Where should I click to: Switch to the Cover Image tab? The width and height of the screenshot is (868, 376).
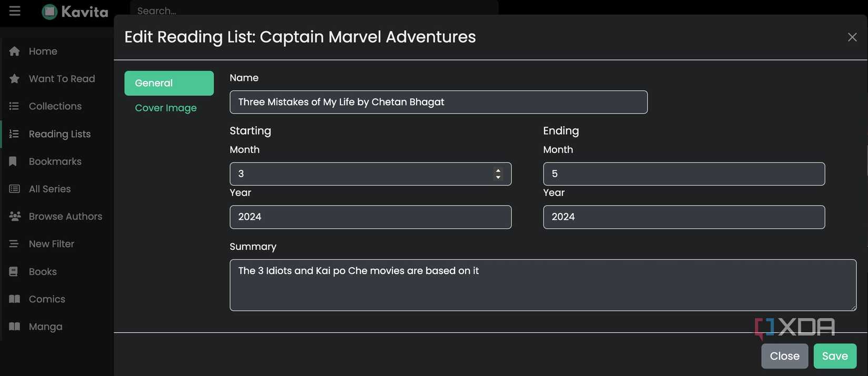tap(166, 108)
